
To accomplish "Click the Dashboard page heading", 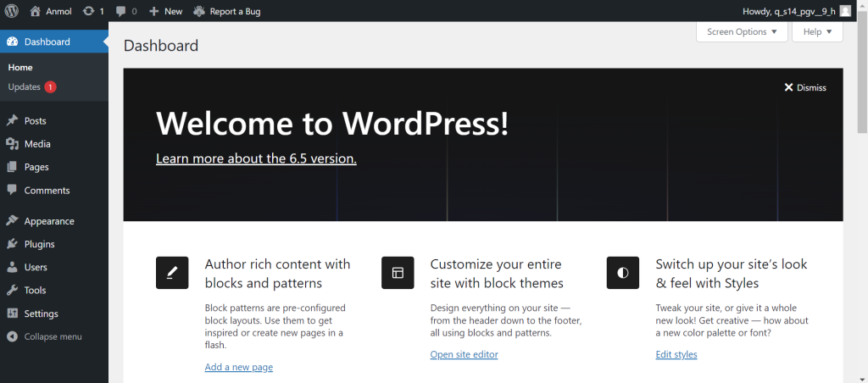I will tap(161, 46).
